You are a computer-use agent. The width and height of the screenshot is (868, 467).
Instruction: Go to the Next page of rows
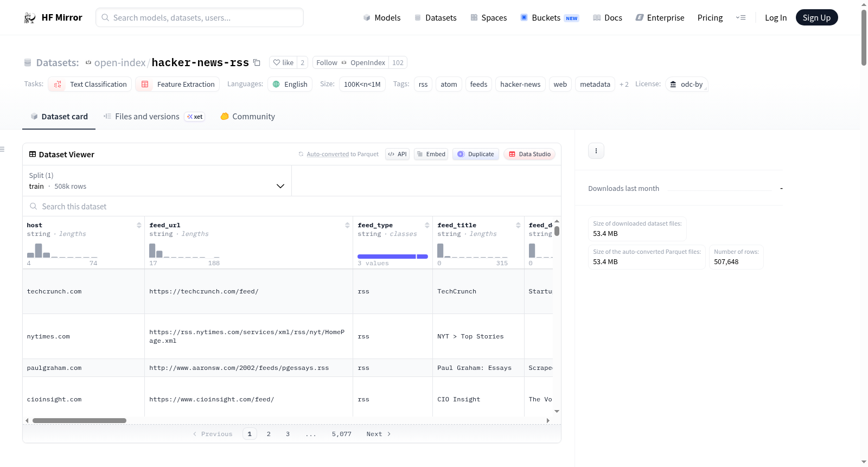point(379,434)
